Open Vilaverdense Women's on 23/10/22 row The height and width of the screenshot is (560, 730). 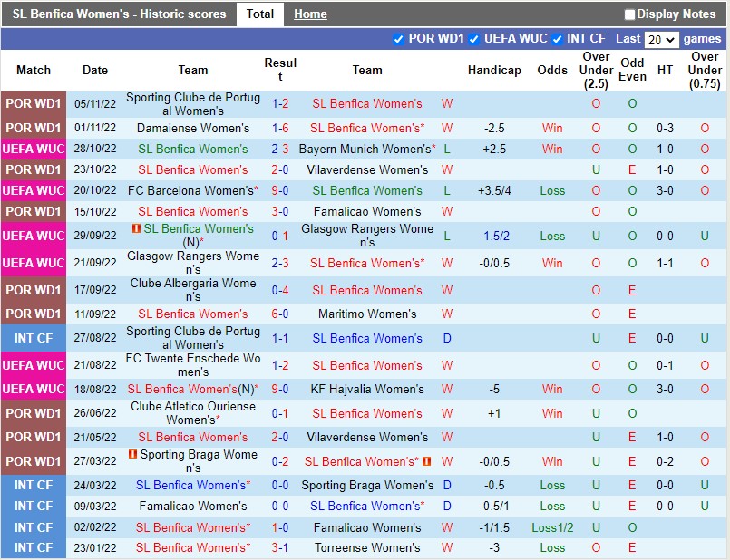point(367,169)
